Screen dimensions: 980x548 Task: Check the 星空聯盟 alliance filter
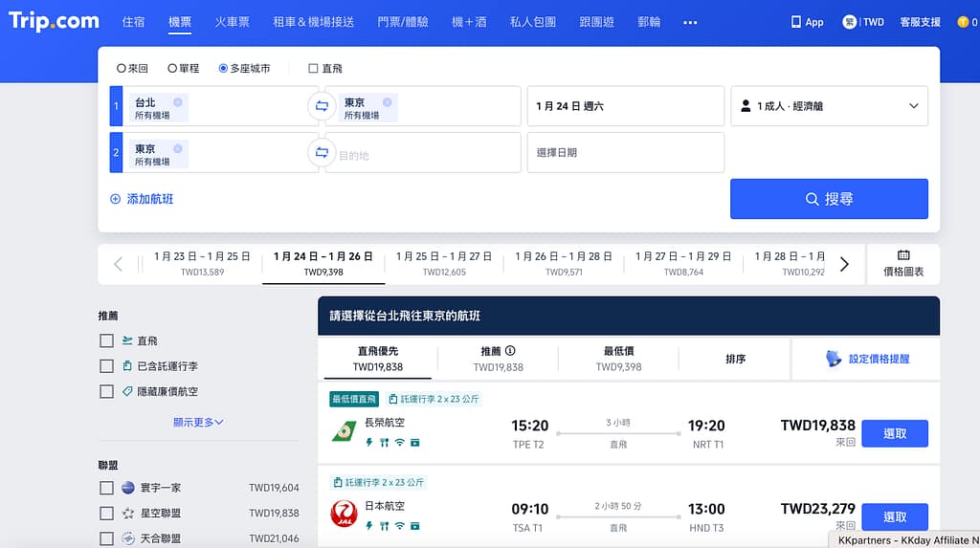[x=107, y=513]
